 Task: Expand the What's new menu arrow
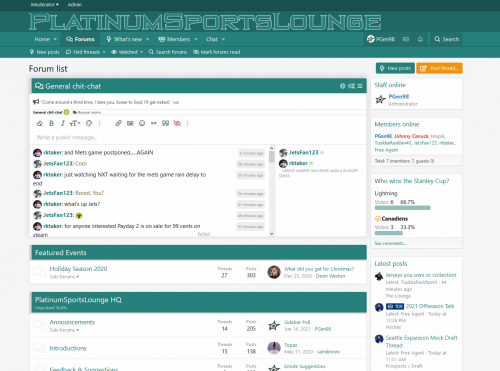click(x=148, y=39)
